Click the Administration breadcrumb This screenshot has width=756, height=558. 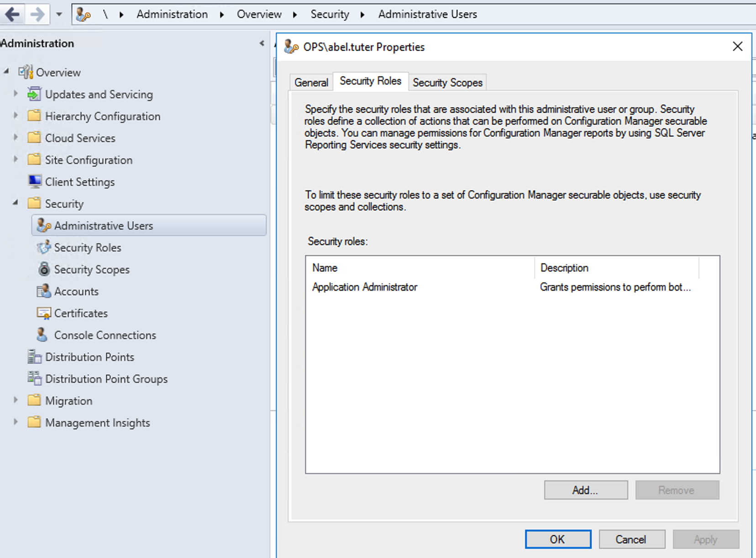172,14
